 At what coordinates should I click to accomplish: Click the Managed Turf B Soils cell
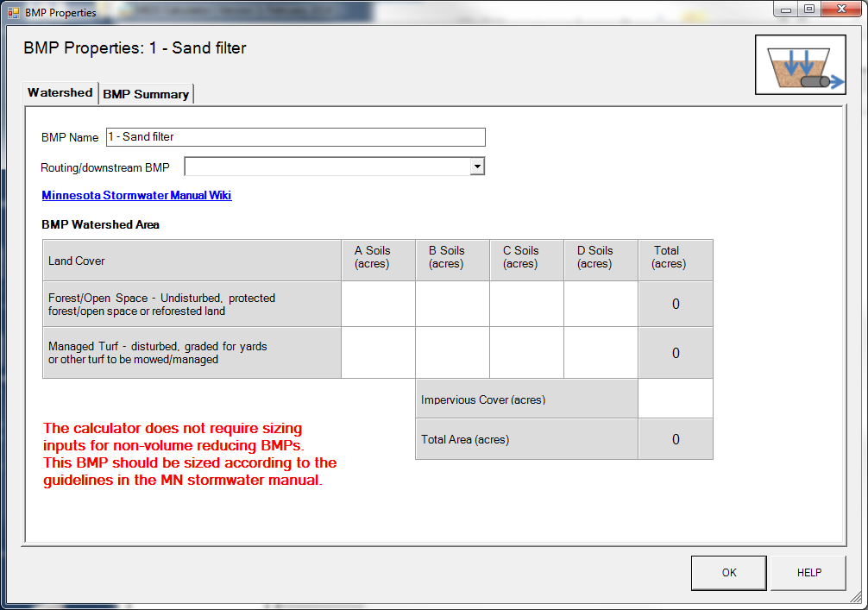coord(452,352)
